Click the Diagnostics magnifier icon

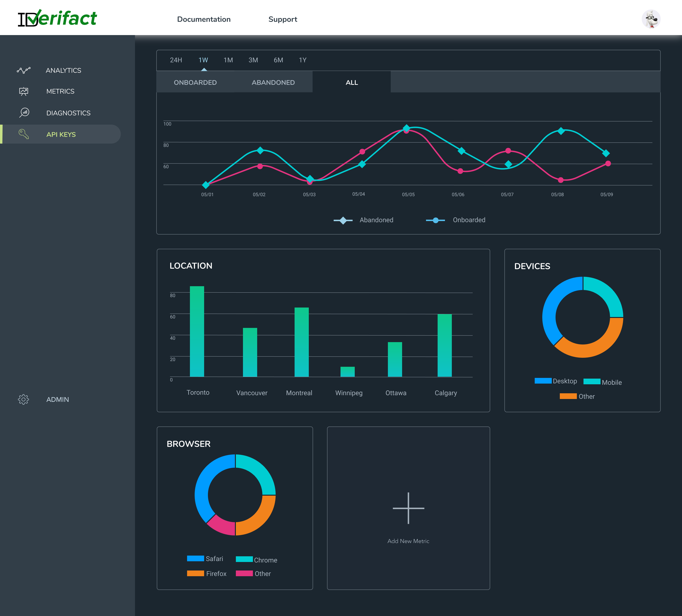[24, 113]
